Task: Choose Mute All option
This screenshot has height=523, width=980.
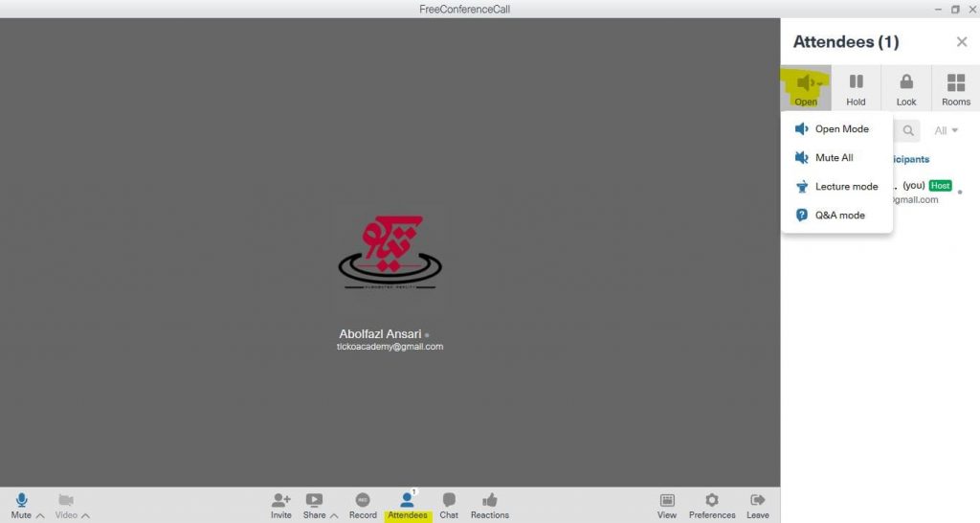Action: click(836, 158)
